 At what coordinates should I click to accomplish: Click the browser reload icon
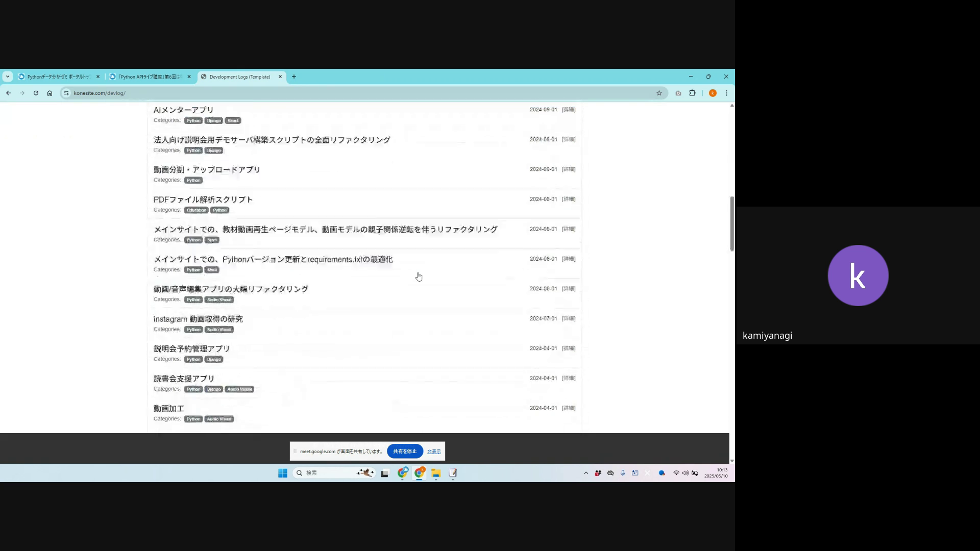click(36, 93)
